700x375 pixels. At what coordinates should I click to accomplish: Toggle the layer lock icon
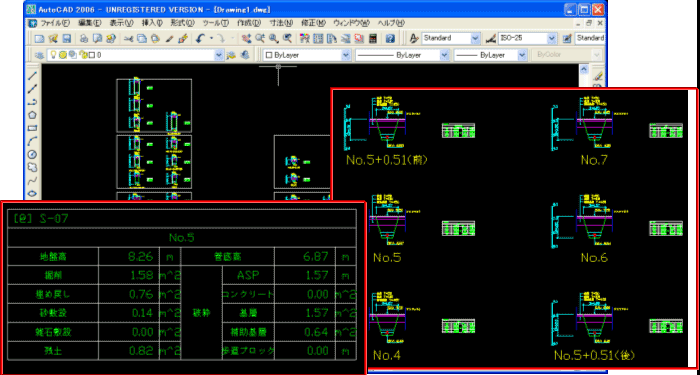tap(83, 55)
